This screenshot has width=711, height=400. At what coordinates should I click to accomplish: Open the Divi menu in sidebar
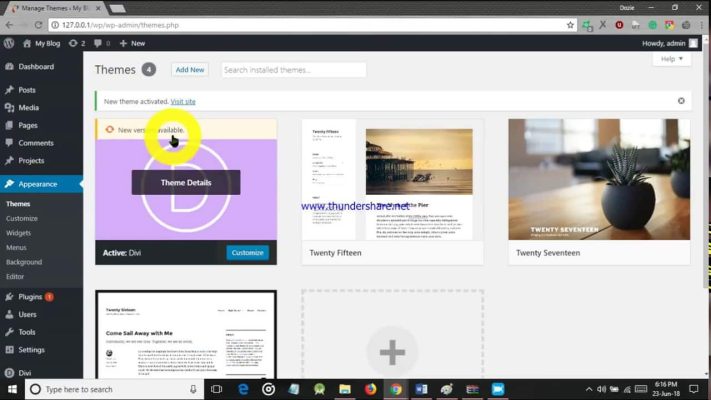[x=24, y=373]
